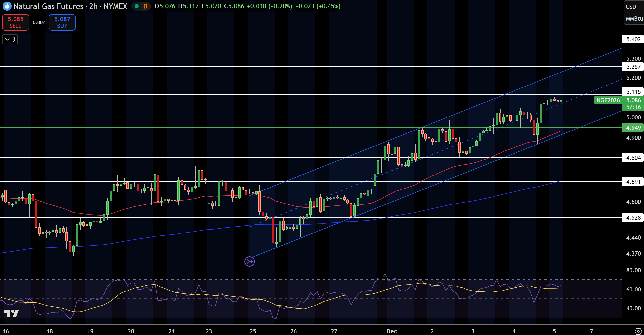Collapse the indicator legend chevron labeled 3
Screen dimensions: 644x335
point(10,39)
